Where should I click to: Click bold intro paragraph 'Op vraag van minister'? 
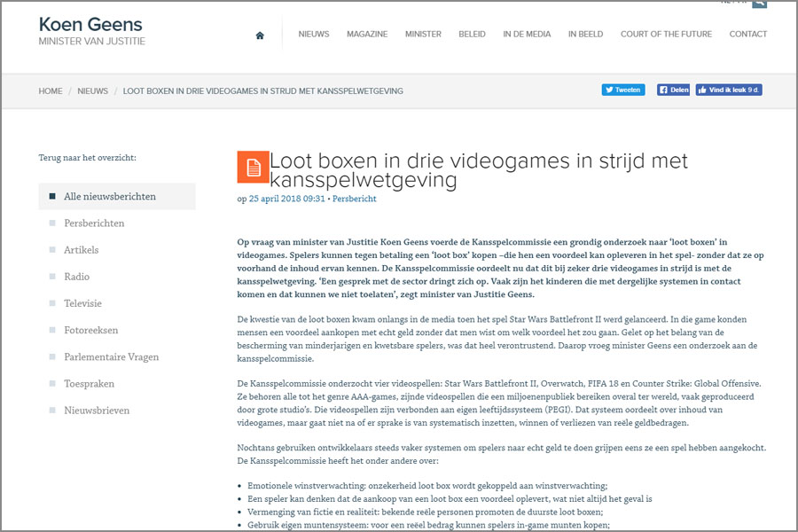pyautogui.click(x=500, y=269)
